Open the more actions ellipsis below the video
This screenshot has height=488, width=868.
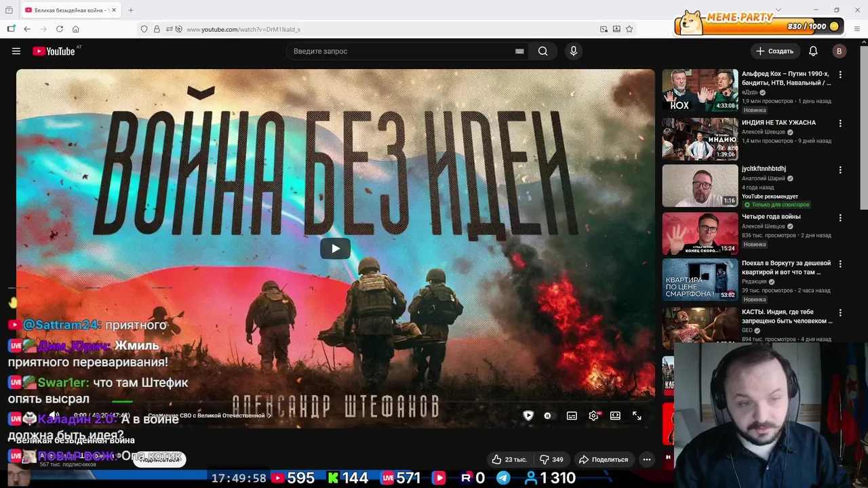click(x=647, y=460)
